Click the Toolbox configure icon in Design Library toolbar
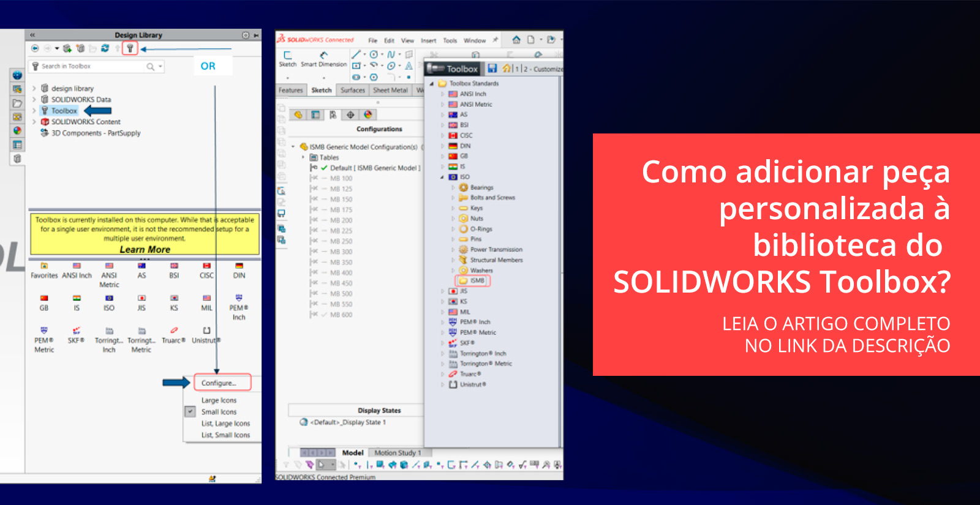Image resolution: width=980 pixels, height=505 pixels. tap(130, 48)
